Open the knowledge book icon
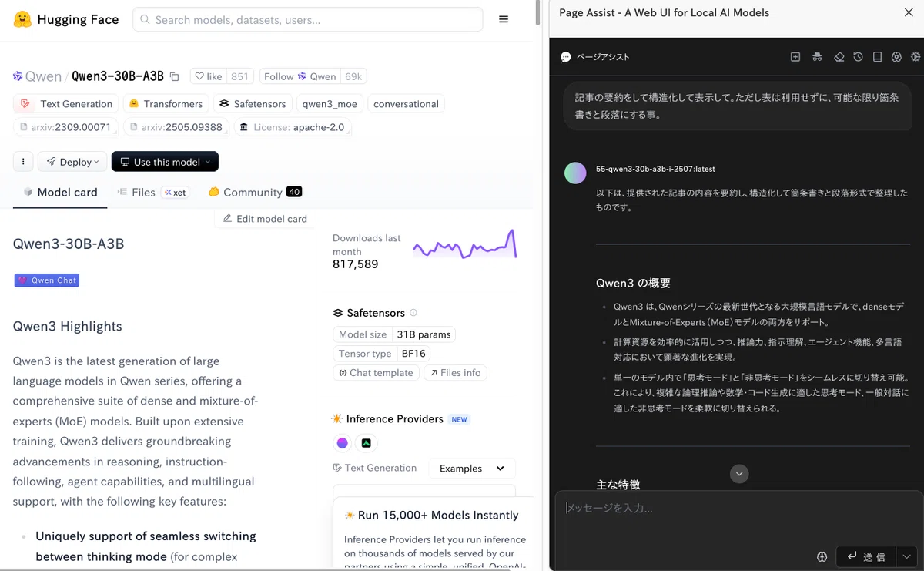The height and width of the screenshot is (571, 924). 877,57
